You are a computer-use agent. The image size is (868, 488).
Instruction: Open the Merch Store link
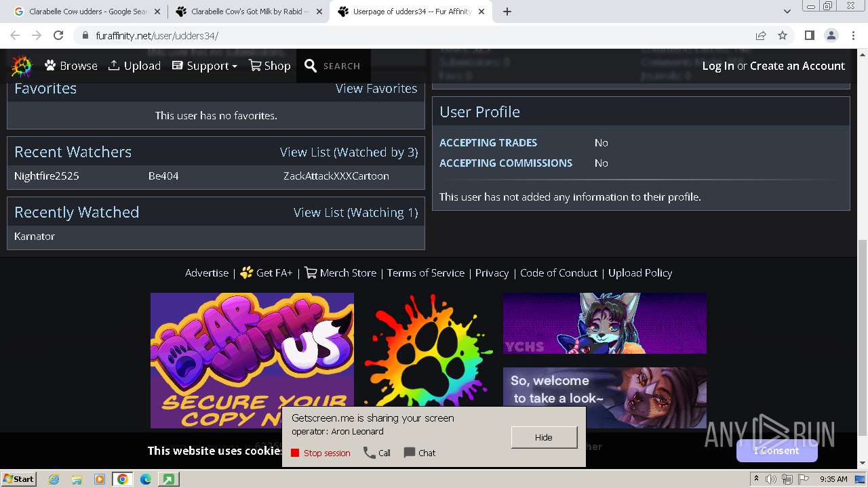click(340, 273)
